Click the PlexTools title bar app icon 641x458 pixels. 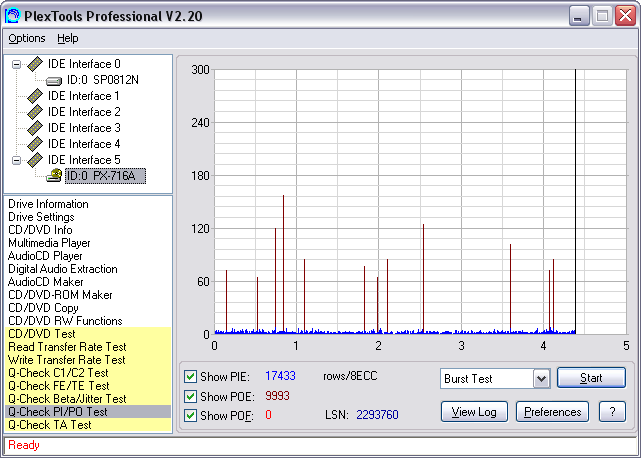(12, 16)
